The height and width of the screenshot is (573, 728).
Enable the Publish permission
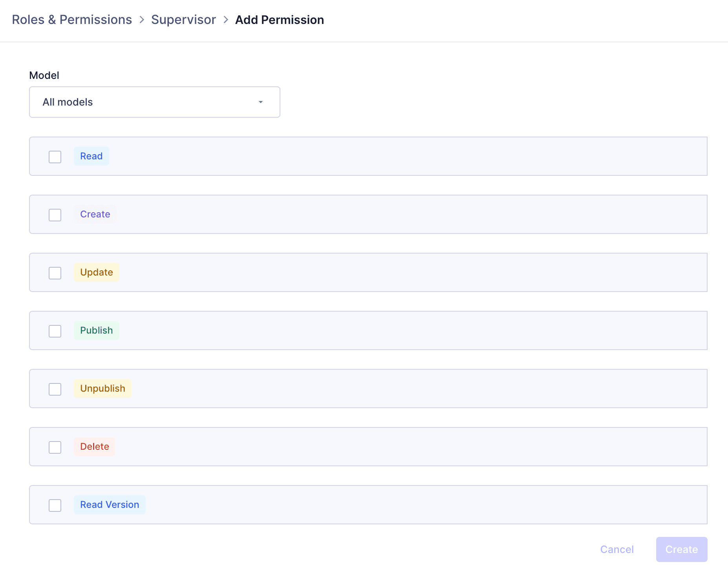[x=55, y=331]
